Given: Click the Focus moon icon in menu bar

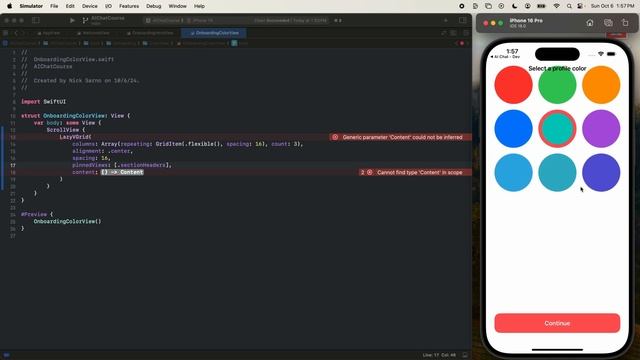Looking at the screenshot, I should click(514, 6).
